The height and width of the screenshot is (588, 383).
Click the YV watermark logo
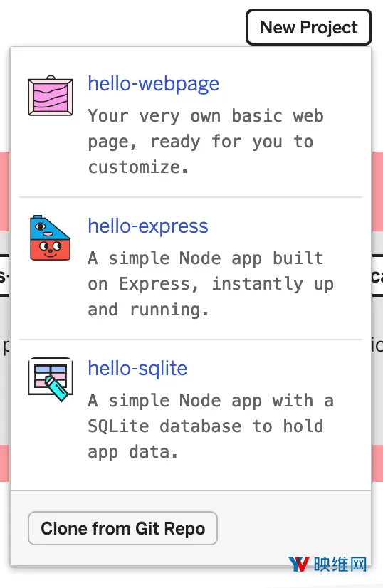pos(299,564)
